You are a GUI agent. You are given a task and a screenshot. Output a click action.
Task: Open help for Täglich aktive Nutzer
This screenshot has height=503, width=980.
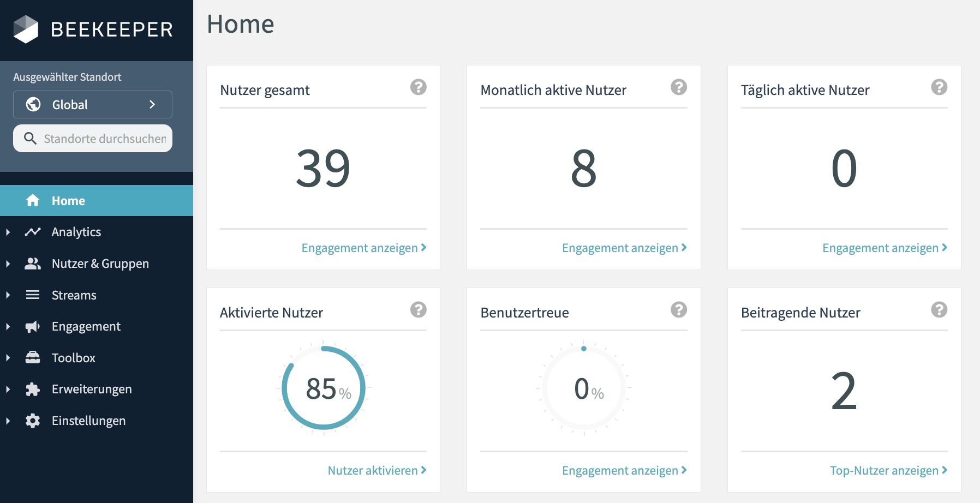[939, 87]
